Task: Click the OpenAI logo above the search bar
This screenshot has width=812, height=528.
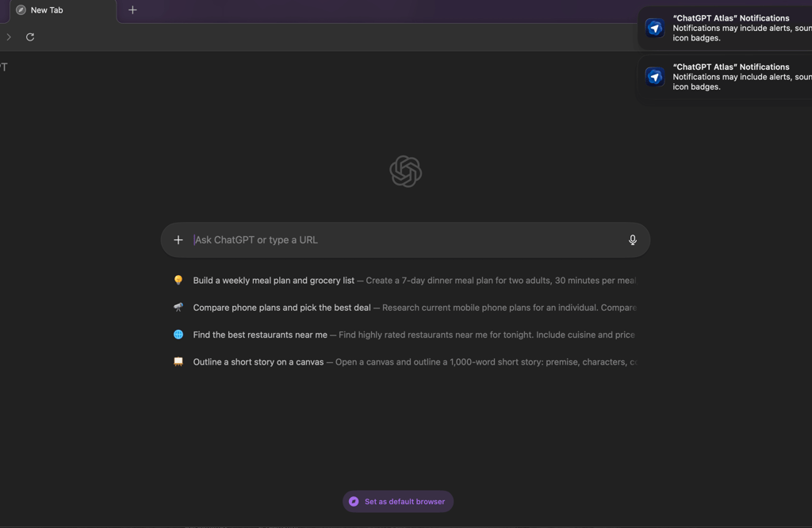Action: point(405,171)
